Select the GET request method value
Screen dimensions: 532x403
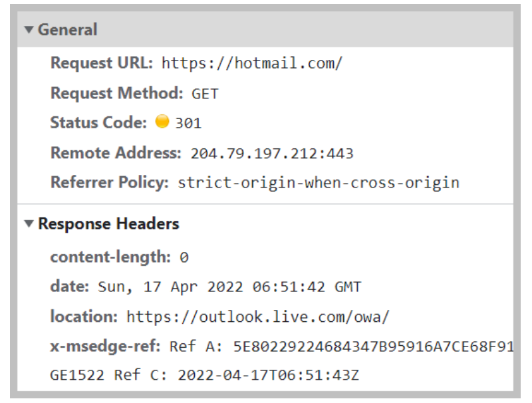tap(205, 94)
